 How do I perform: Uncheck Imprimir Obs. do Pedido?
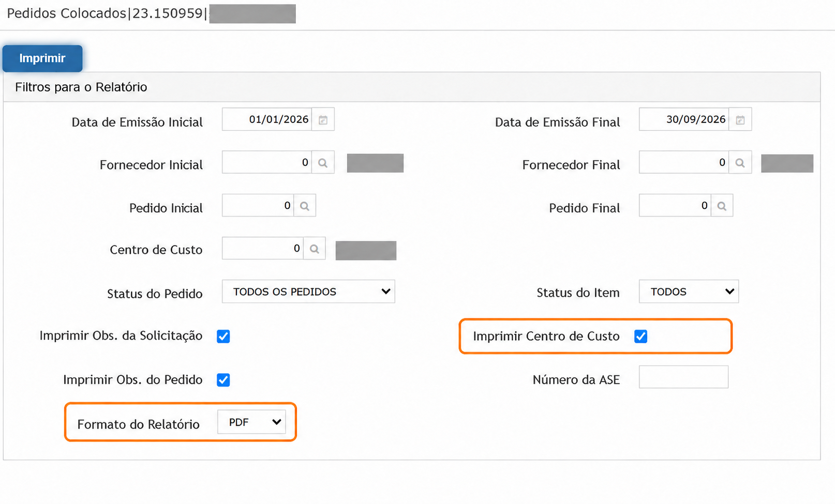click(223, 380)
